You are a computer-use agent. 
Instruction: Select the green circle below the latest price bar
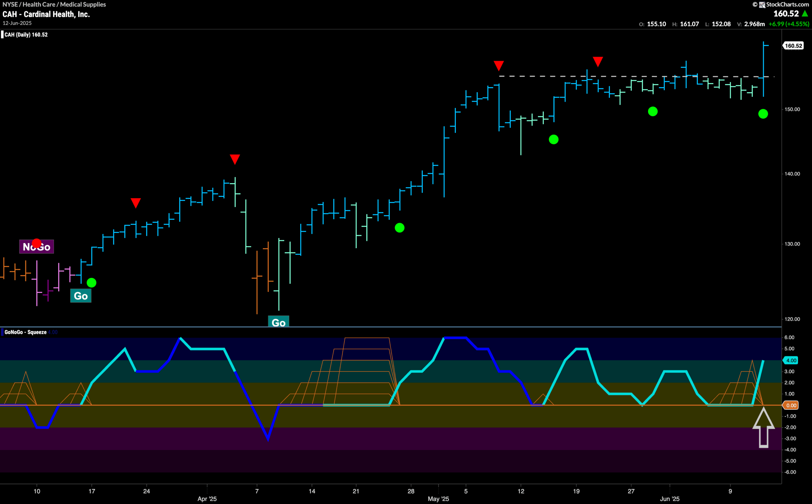pyautogui.click(x=763, y=114)
